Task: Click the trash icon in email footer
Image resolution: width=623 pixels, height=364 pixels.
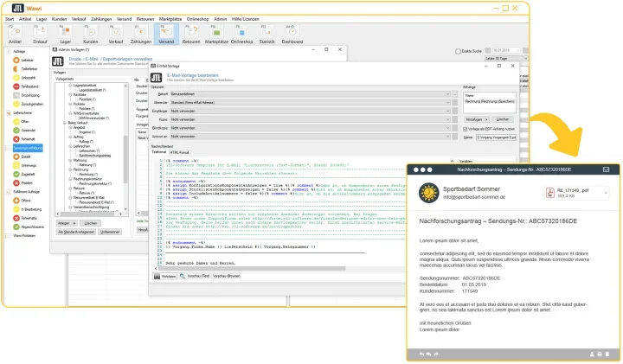Action: tap(607, 354)
